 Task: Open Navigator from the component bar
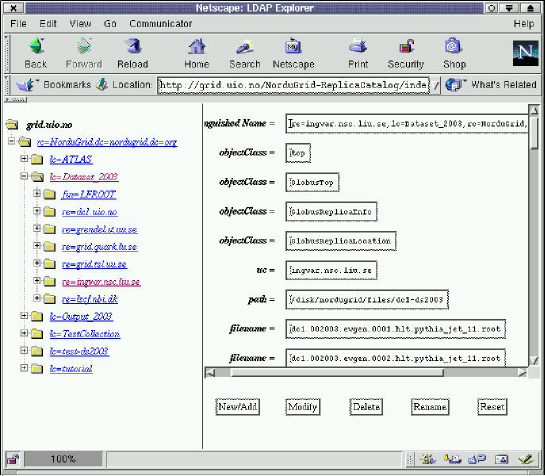[428, 459]
